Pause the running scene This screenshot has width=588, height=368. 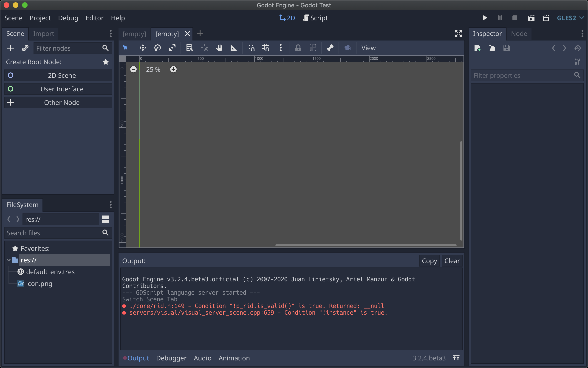[500, 18]
